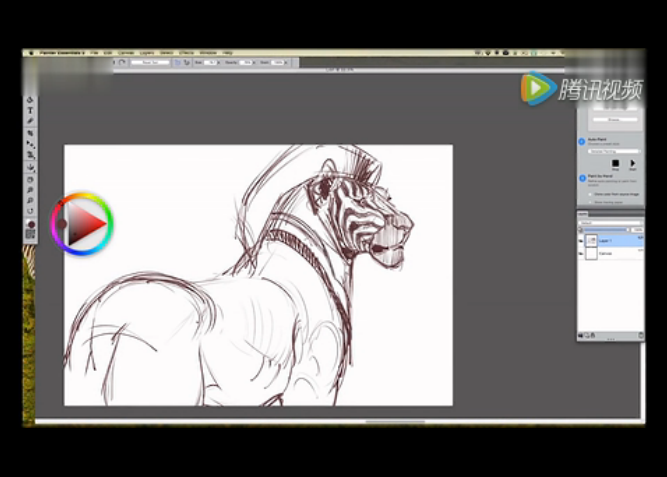Select the Text tool

tap(30, 111)
